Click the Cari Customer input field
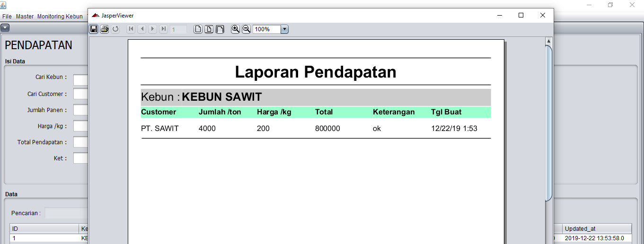This screenshot has width=644, height=244. (81, 94)
